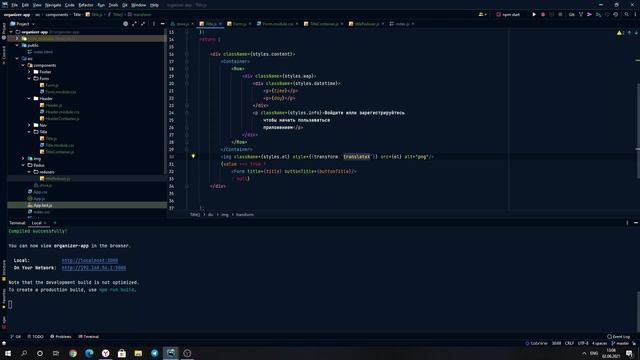640x360 pixels.
Task: Open the Navigate menu
Action: (x=53, y=5)
